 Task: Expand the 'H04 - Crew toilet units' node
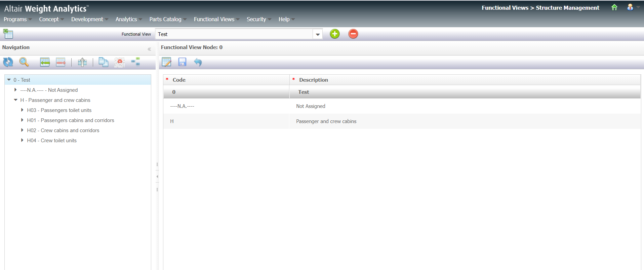[x=22, y=140]
